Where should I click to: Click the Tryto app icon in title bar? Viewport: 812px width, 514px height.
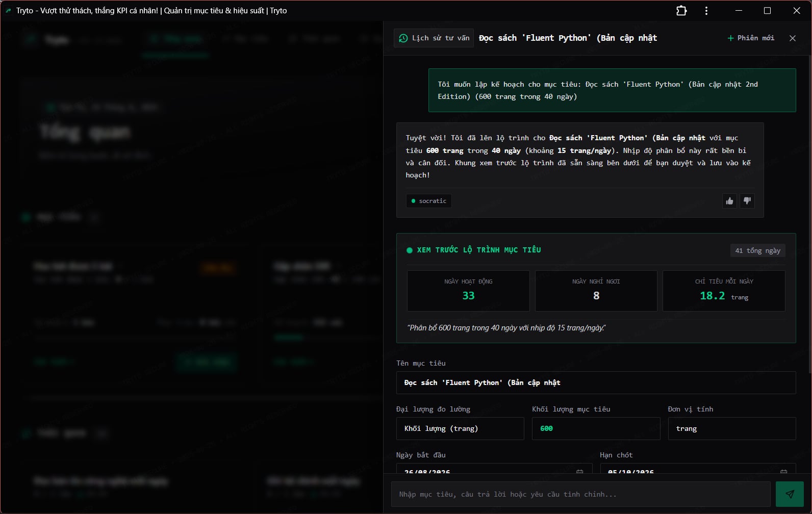tap(8, 11)
